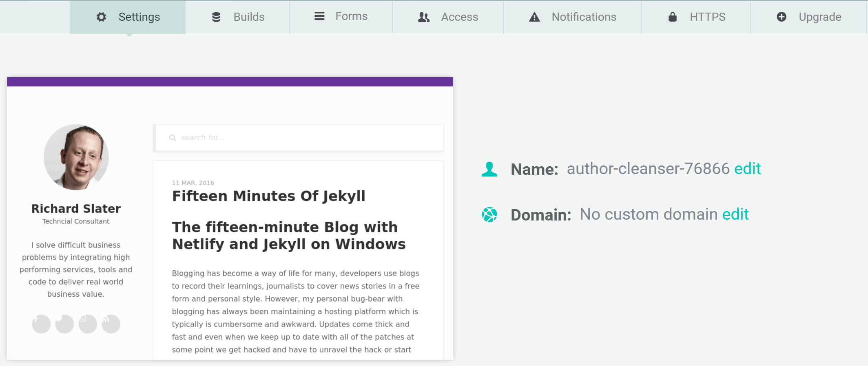This screenshot has height=366, width=868.
Task: Click Richard Slater's profile photo
Action: tap(76, 157)
